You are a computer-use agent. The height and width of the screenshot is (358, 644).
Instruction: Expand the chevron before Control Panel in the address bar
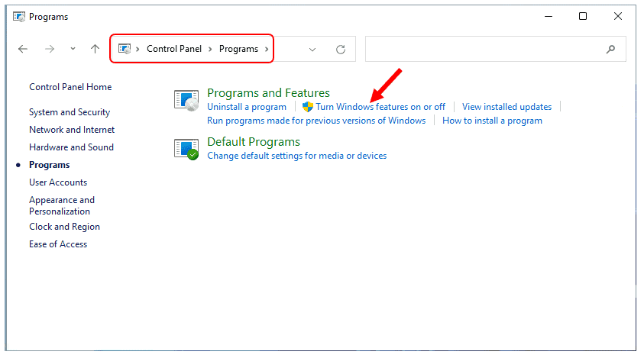[x=138, y=50]
